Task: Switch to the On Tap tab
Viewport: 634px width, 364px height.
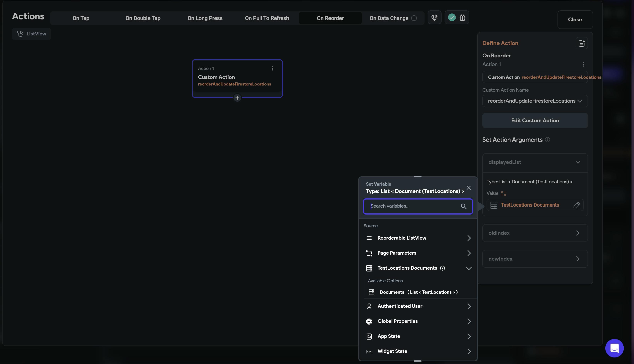Action: (81, 18)
